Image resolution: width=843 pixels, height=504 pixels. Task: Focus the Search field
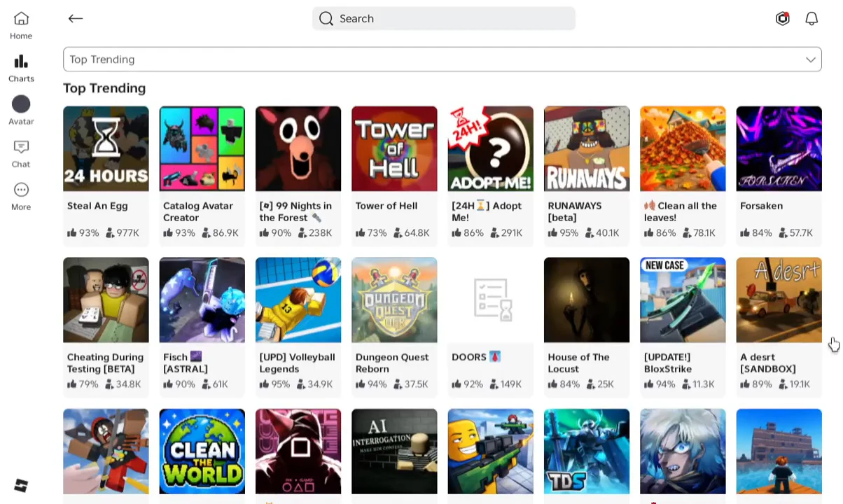click(444, 18)
